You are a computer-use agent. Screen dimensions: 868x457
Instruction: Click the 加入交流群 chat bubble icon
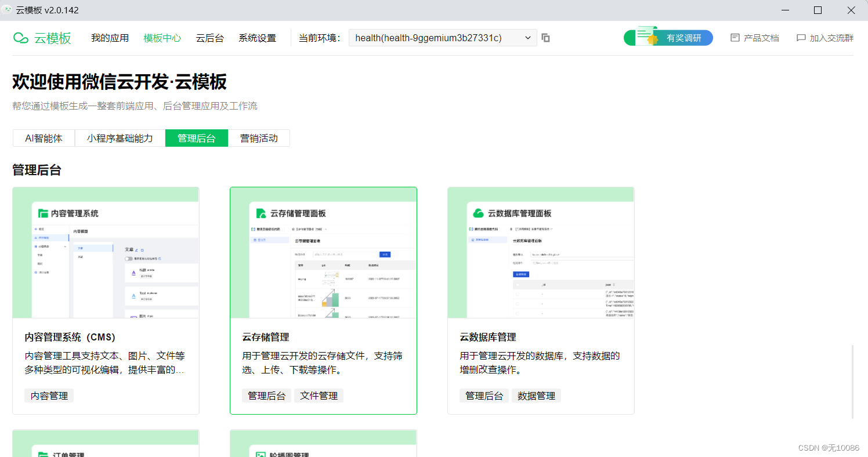coord(801,38)
